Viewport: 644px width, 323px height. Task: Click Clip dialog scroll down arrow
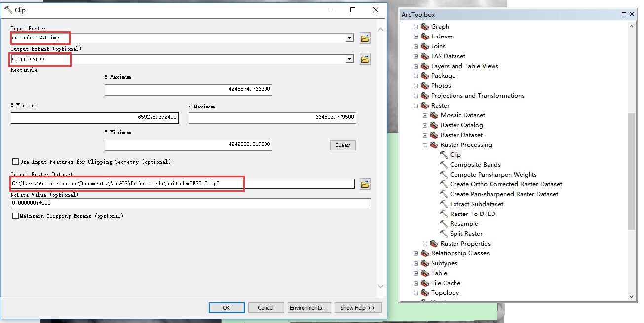click(380, 286)
